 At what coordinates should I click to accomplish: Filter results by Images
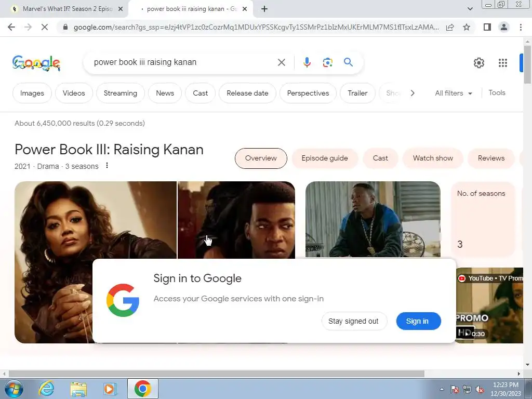pos(32,94)
